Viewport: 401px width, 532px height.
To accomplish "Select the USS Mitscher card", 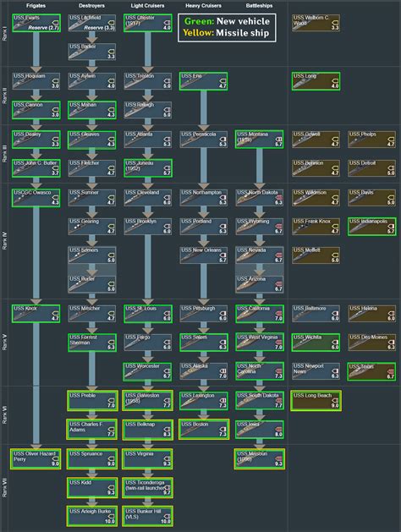I will (x=92, y=314).
